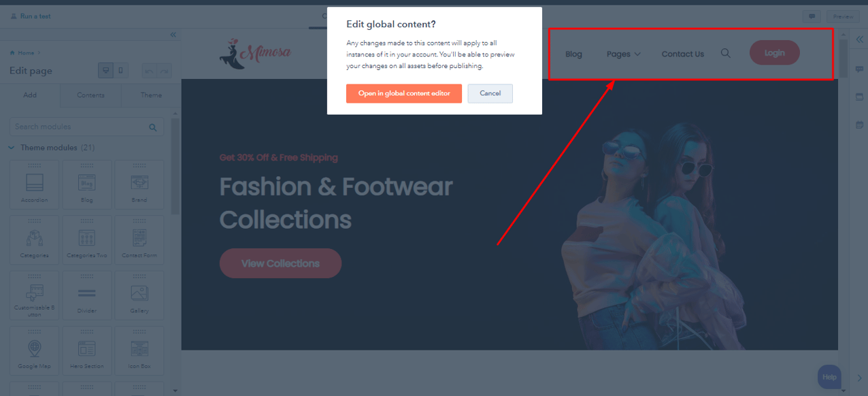Collapse the left sidebar using double chevron
The image size is (868, 396).
[173, 35]
